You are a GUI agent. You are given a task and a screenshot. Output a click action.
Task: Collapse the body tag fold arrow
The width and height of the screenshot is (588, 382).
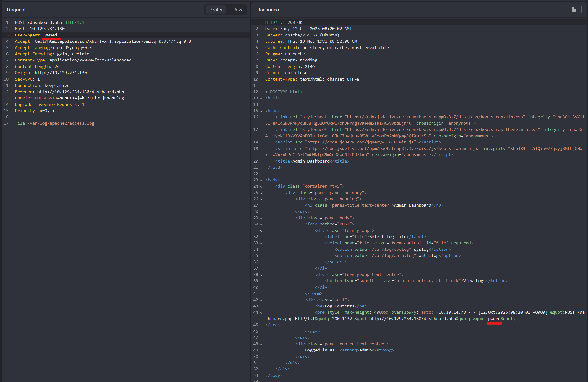pos(261,180)
